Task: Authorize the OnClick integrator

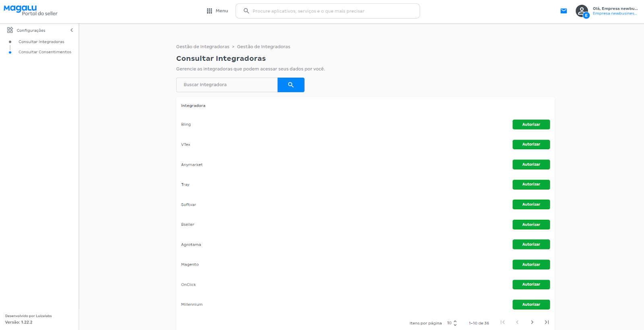Action: click(x=531, y=285)
